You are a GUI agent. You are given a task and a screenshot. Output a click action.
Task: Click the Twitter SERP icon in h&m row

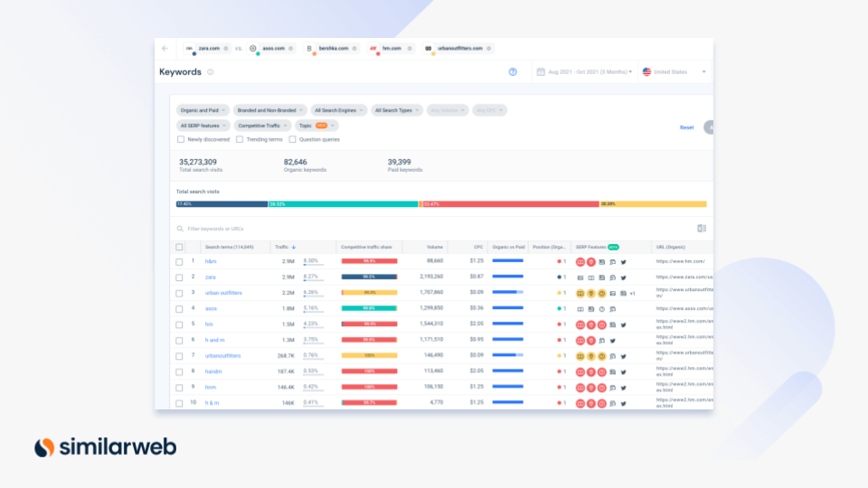[623, 262]
